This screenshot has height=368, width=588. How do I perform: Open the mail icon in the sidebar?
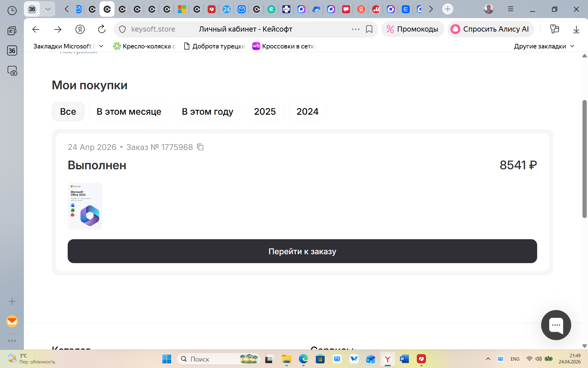click(12, 321)
